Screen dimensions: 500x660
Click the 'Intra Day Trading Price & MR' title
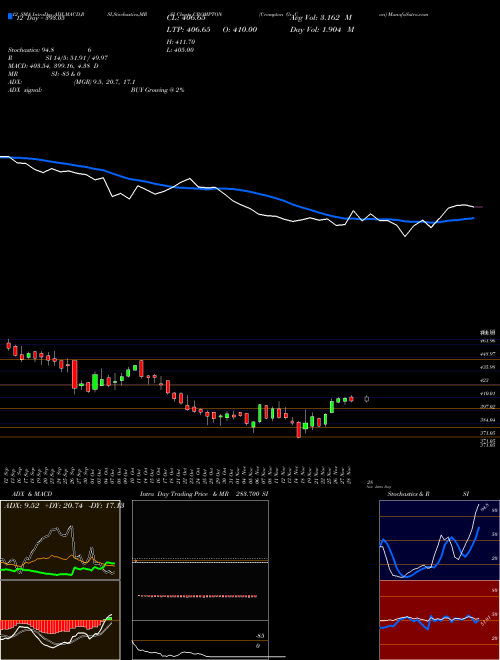[184, 494]
